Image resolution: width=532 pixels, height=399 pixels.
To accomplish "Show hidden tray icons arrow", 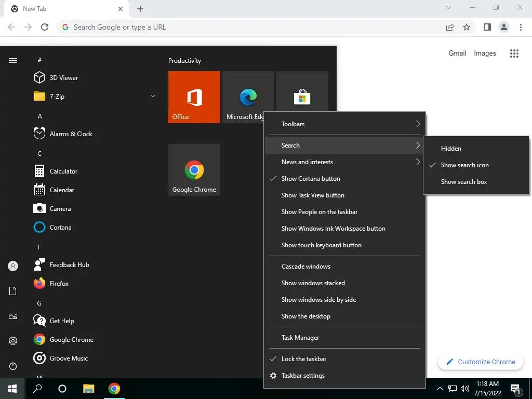I will [x=440, y=389].
